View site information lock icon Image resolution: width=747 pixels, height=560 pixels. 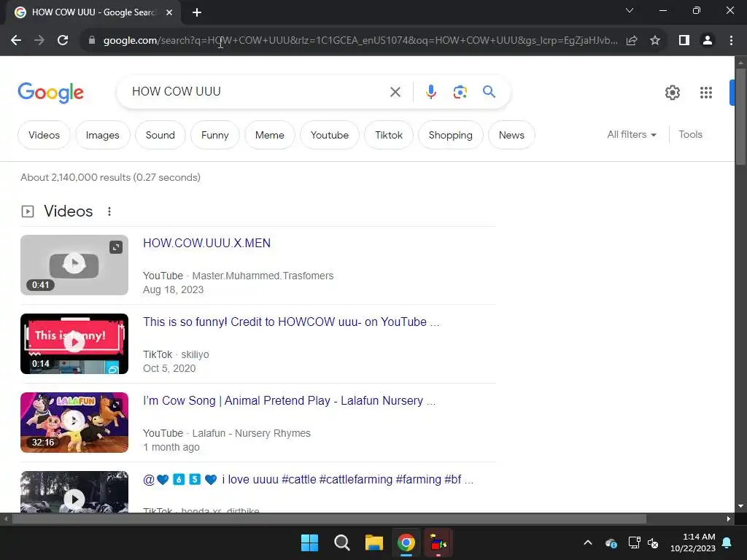[x=92, y=41]
